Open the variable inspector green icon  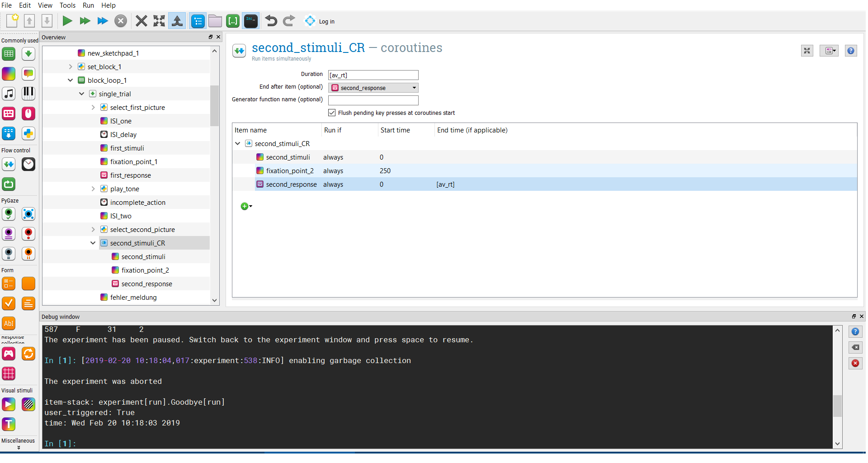[x=233, y=21]
